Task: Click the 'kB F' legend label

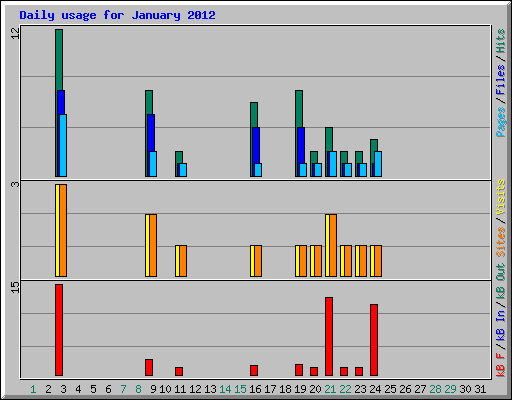Action: (x=500, y=364)
